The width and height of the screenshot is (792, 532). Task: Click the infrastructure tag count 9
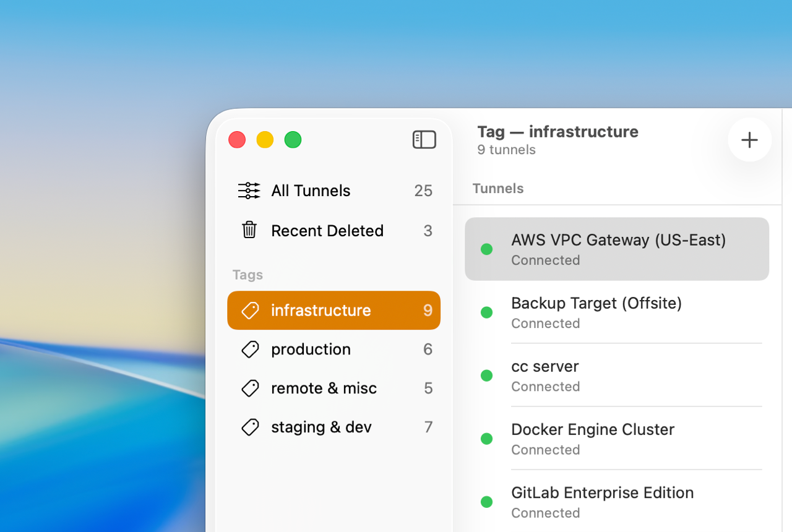[x=428, y=311]
